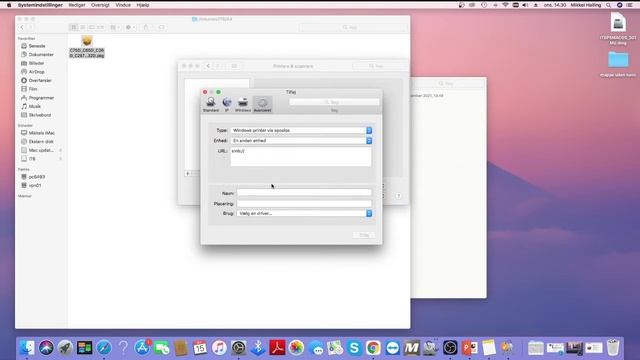Open the Apple menu
Viewport: 640px width, 360px height.
(9, 5)
